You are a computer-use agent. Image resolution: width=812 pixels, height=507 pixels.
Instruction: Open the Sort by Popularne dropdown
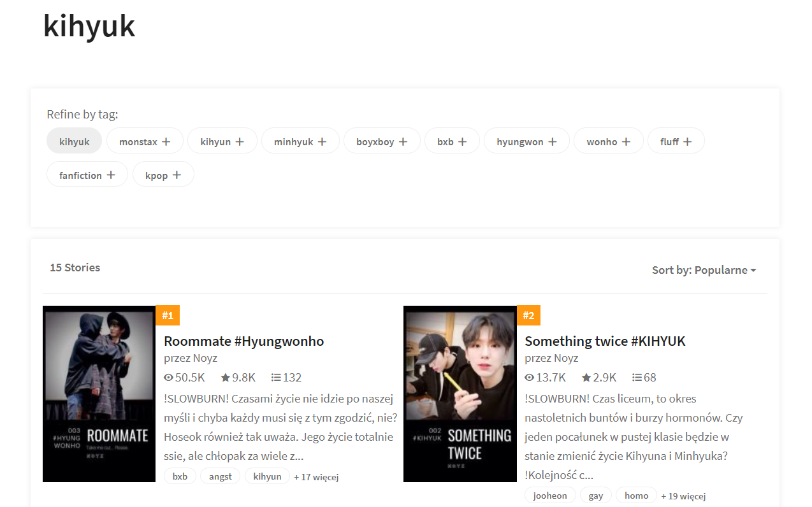(x=704, y=270)
